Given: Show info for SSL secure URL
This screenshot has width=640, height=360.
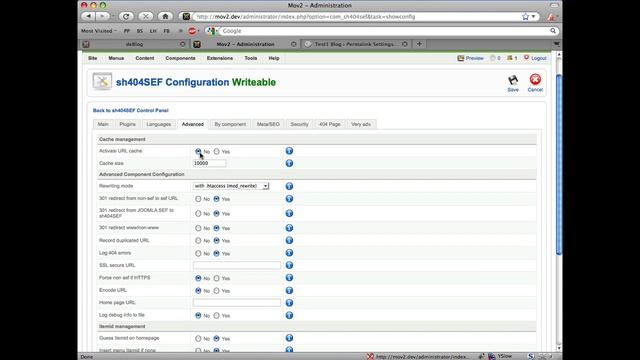Looking at the screenshot, I should tap(289, 265).
